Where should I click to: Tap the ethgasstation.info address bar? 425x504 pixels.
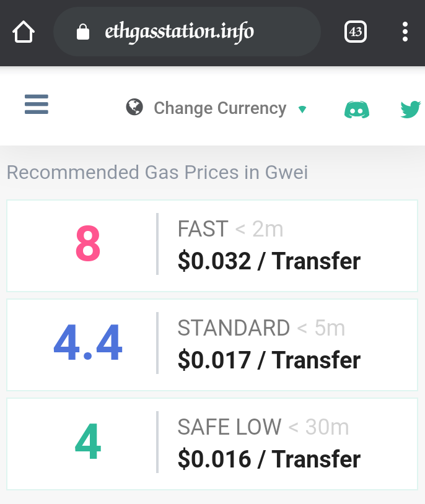click(x=187, y=32)
